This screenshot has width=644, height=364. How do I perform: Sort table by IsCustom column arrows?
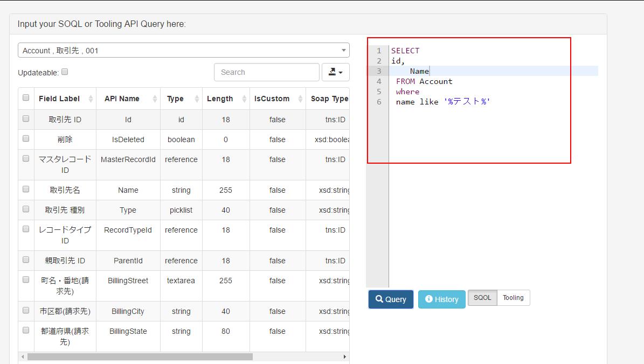coord(300,99)
